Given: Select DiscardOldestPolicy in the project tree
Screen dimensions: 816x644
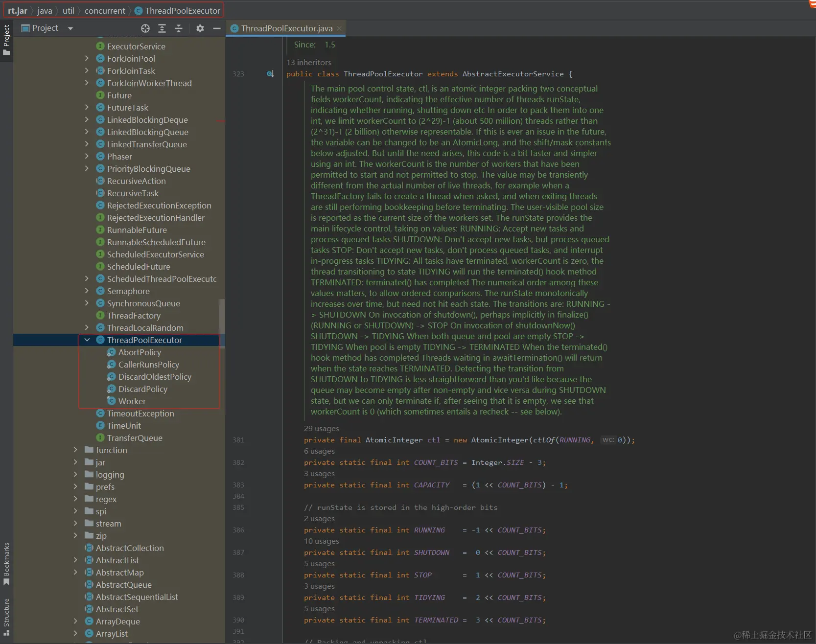Looking at the screenshot, I should [155, 376].
